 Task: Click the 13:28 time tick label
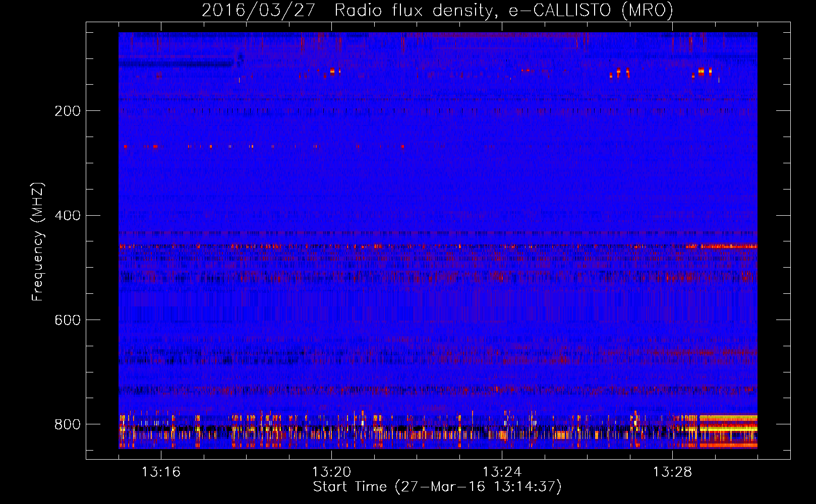tap(672, 472)
